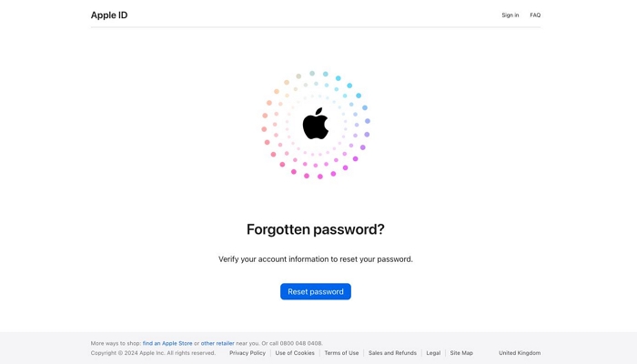The width and height of the screenshot is (637, 364).
Task: Open the Site Map link
Action: click(461, 353)
